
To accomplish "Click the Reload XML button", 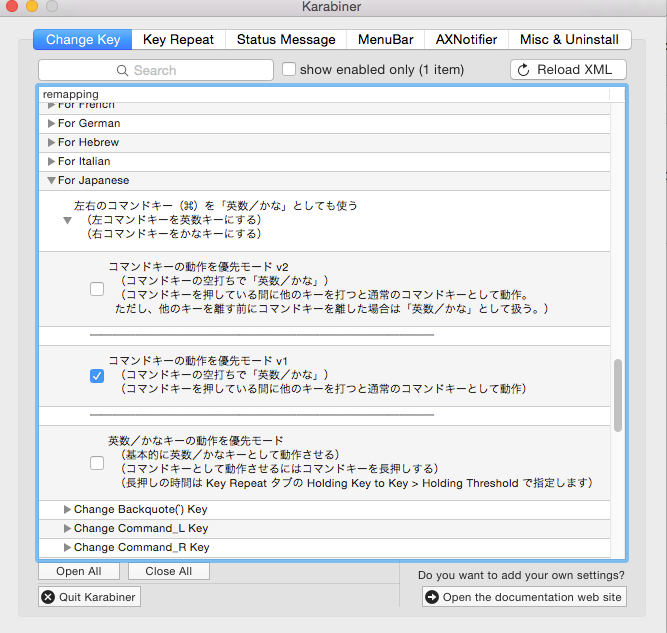I will (568, 70).
